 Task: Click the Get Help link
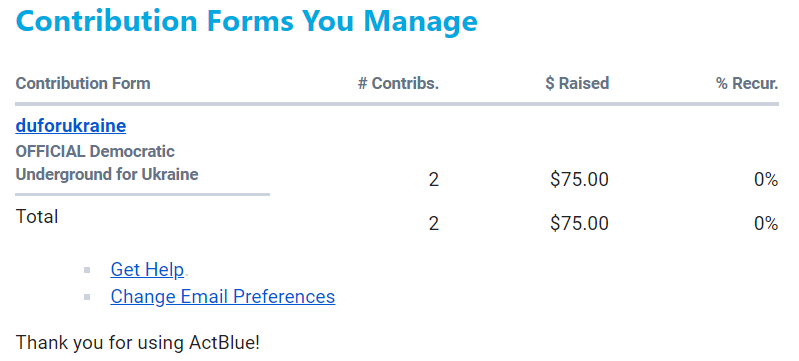click(x=147, y=269)
